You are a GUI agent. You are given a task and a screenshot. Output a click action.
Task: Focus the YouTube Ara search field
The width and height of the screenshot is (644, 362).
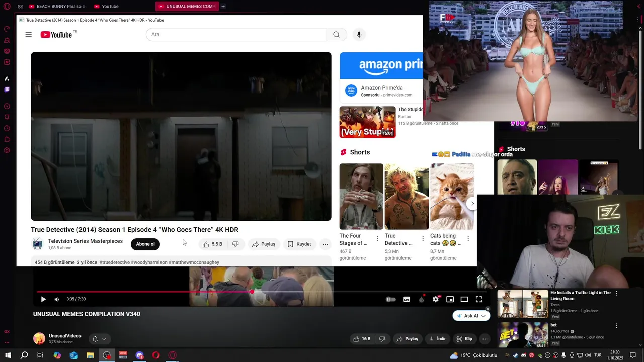point(236,34)
